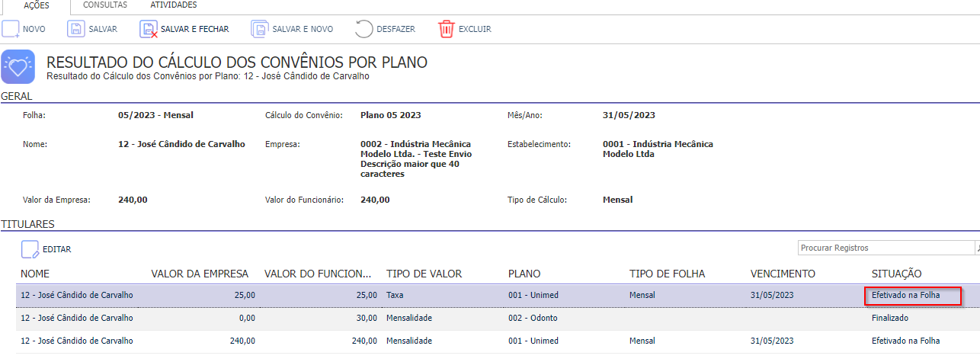Click the Novo document icon
This screenshot has width=980, height=362.
coord(11,29)
